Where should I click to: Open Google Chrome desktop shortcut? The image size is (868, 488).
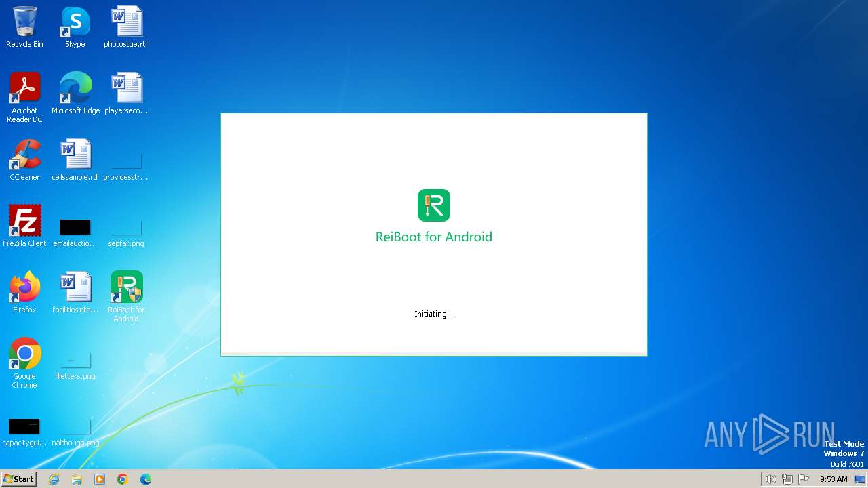[x=24, y=363]
